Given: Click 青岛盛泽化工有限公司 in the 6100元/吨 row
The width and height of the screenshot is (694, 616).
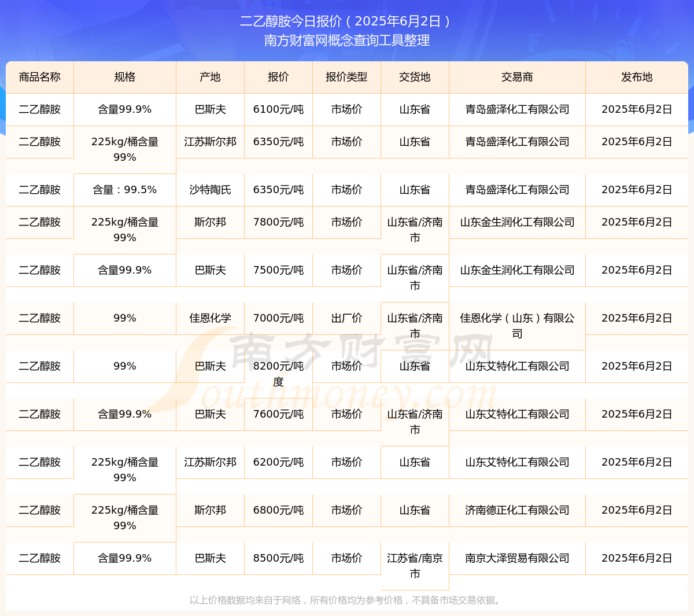Looking at the screenshot, I should (517, 109).
